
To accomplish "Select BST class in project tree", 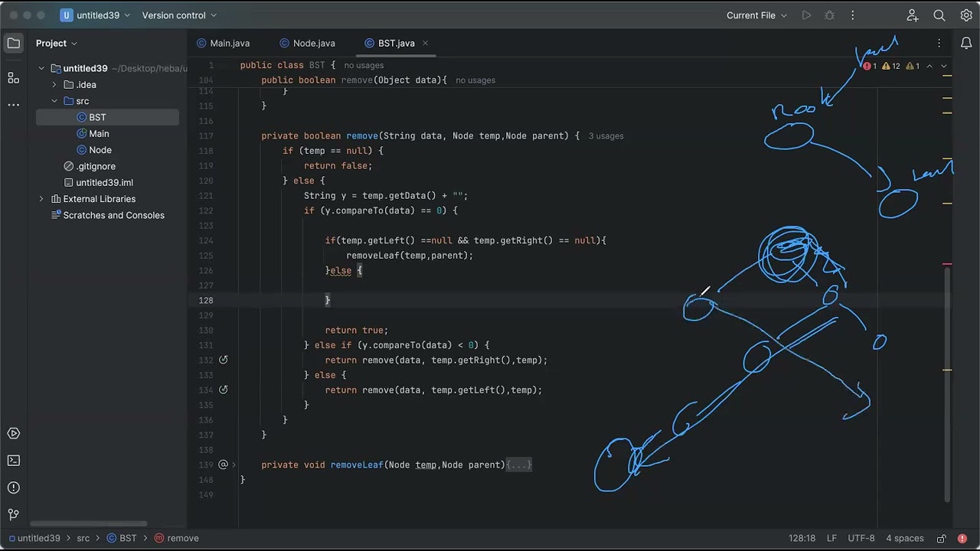I will tap(107, 117).
